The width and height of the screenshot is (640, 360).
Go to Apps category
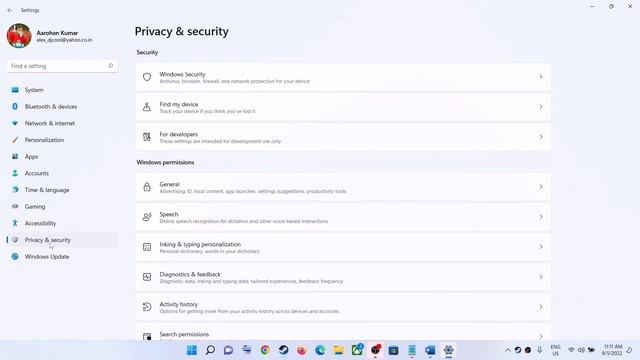coord(62,157)
